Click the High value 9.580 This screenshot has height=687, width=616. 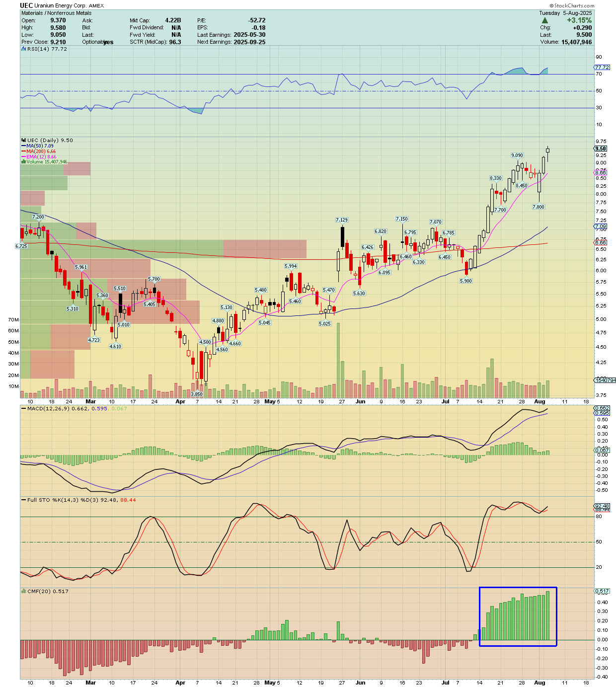[58, 28]
